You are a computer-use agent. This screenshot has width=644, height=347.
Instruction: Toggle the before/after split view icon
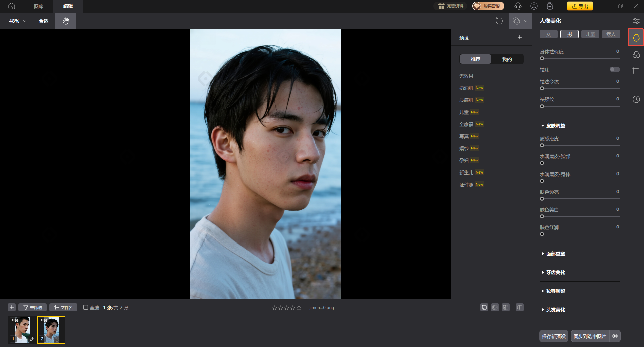[x=519, y=307]
